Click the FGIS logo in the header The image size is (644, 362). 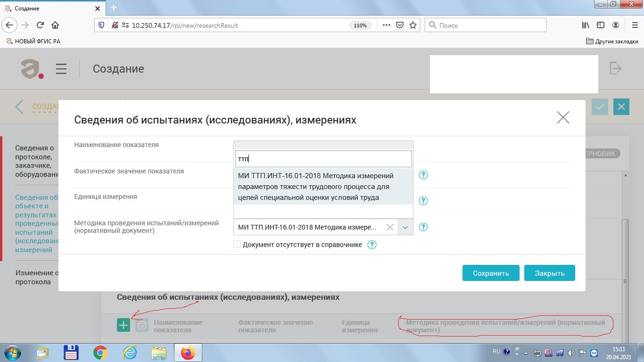point(33,69)
